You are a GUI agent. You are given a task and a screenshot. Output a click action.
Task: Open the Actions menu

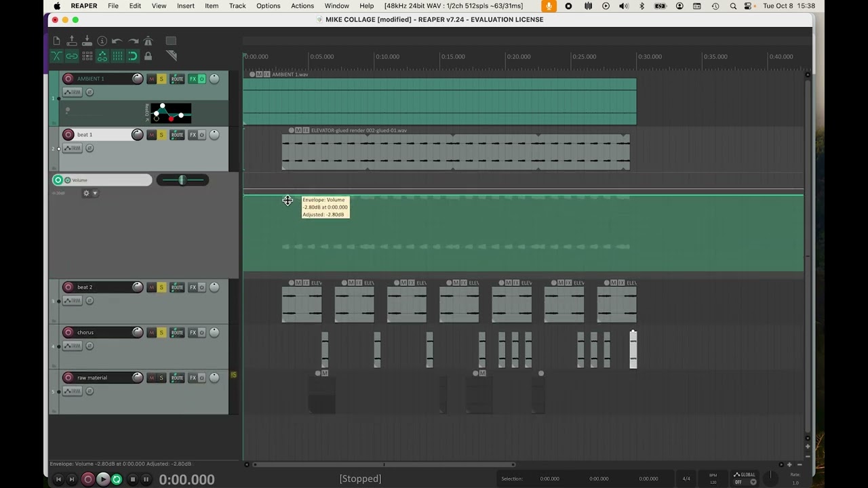[x=302, y=6]
